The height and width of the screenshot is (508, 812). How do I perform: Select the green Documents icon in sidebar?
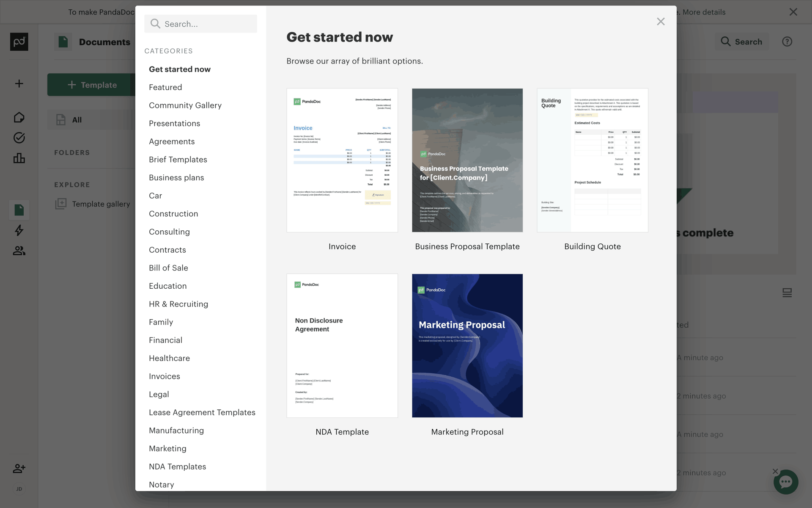point(19,210)
